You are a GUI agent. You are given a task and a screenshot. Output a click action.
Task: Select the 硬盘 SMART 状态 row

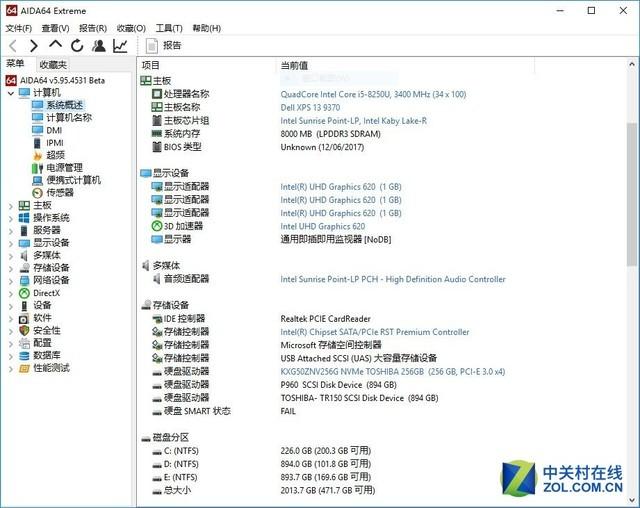[384, 411]
